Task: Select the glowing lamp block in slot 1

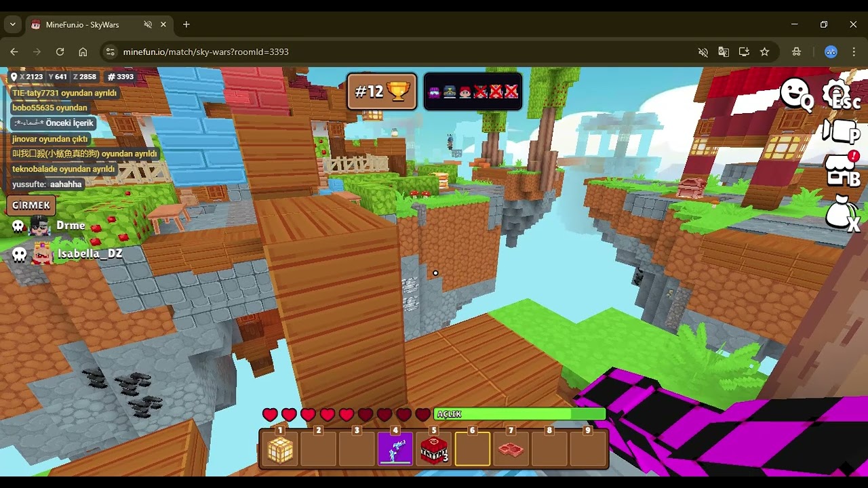Action: (x=280, y=449)
